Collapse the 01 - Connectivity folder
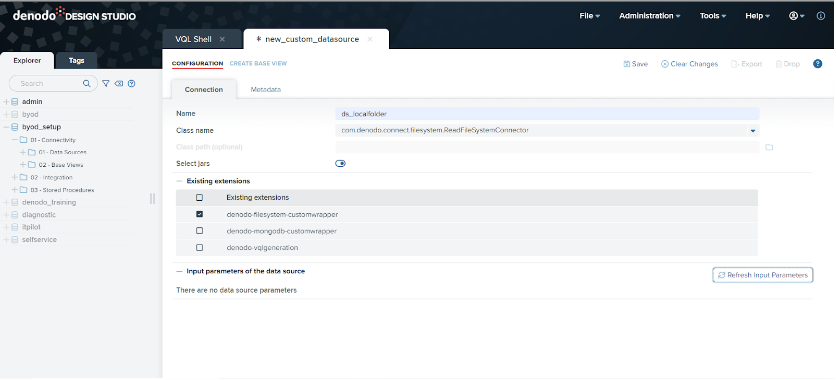The image size is (836, 380). (14, 140)
